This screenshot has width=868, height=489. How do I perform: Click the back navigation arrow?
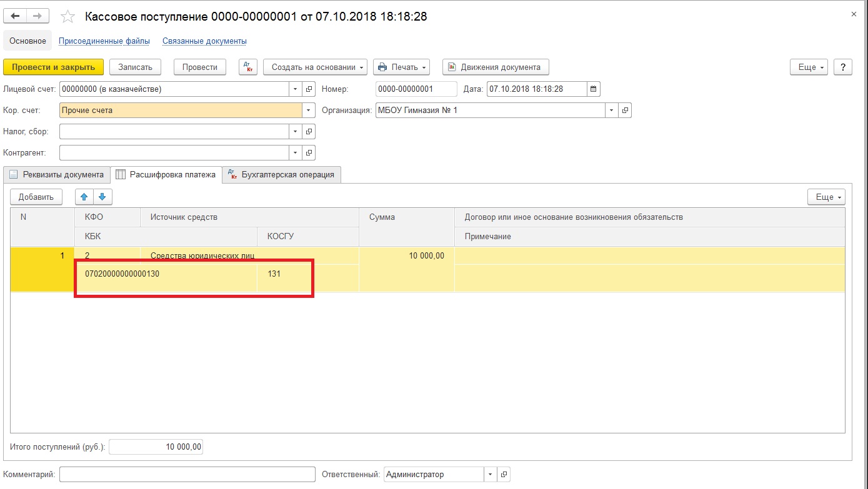[16, 16]
